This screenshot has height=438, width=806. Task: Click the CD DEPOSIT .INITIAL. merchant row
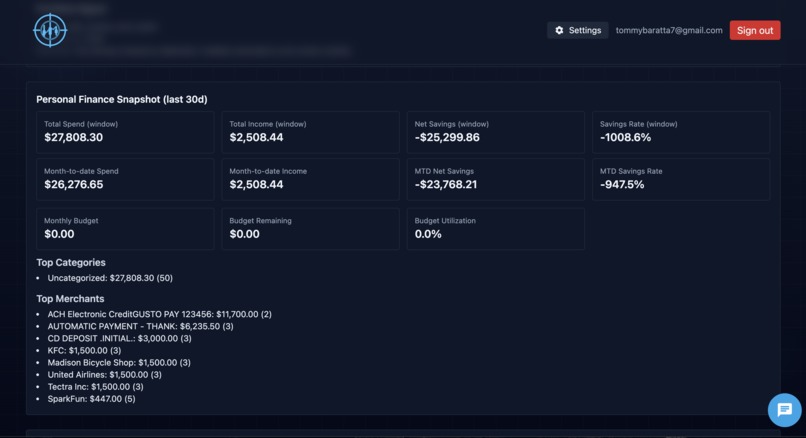119,338
